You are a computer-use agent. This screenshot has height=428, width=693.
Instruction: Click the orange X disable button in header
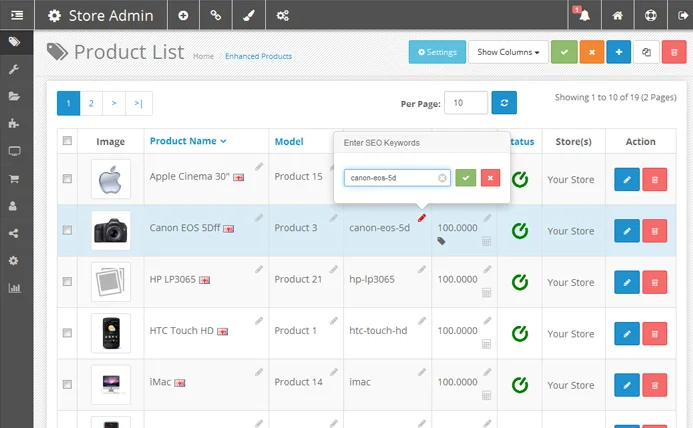point(592,52)
